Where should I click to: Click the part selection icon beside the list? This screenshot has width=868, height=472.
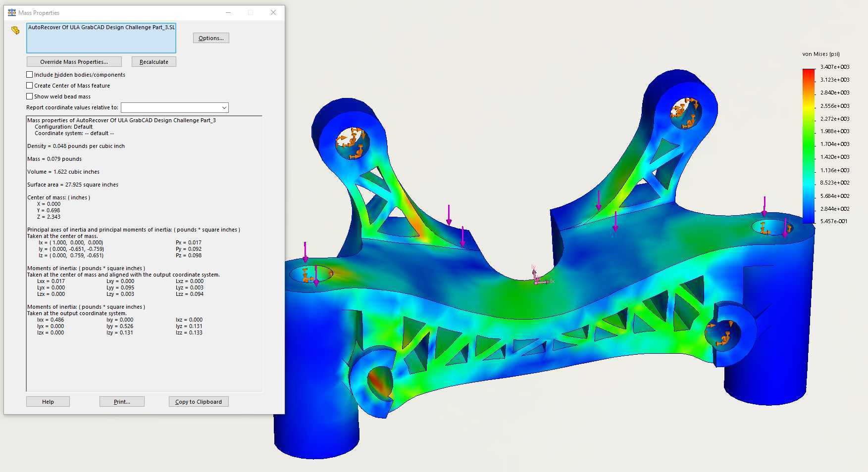pyautogui.click(x=15, y=30)
